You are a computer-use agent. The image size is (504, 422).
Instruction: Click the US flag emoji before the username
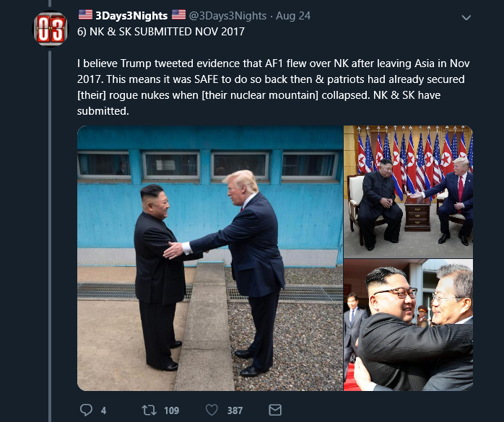[x=85, y=14]
